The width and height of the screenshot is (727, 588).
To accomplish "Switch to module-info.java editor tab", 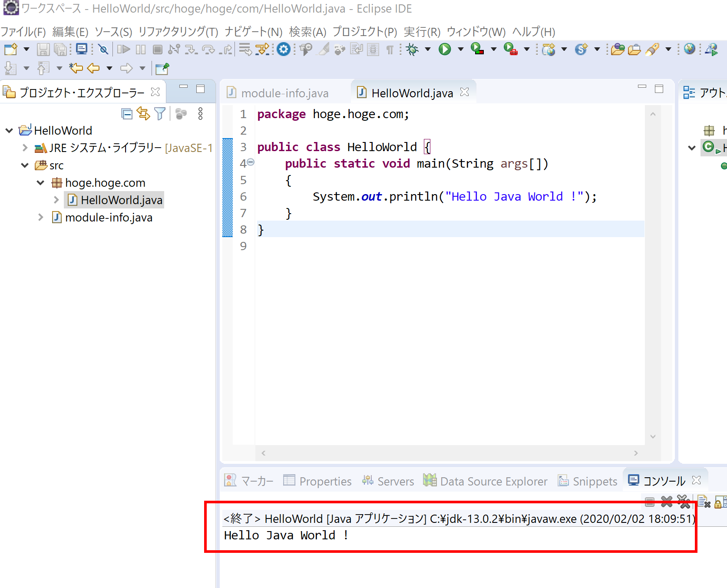I will (278, 93).
